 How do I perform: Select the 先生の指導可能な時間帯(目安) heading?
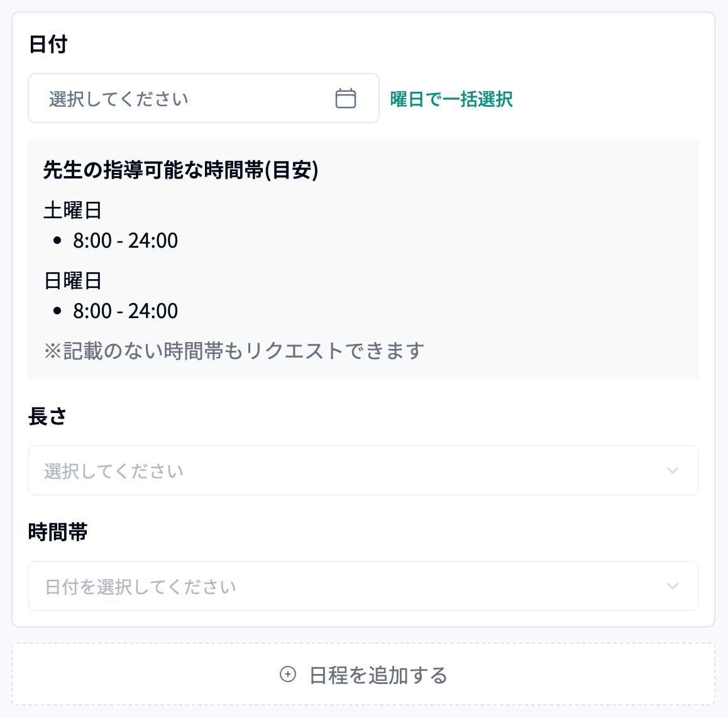click(x=181, y=170)
